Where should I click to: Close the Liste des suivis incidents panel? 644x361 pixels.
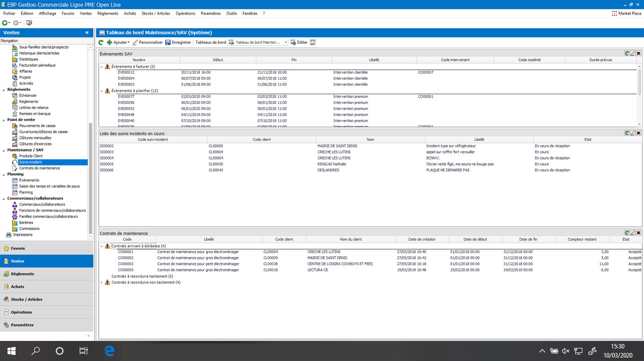[638, 133]
